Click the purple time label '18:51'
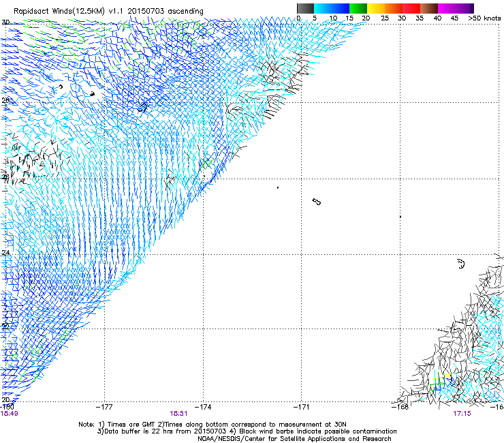This screenshot has height=443, width=504. [x=178, y=414]
